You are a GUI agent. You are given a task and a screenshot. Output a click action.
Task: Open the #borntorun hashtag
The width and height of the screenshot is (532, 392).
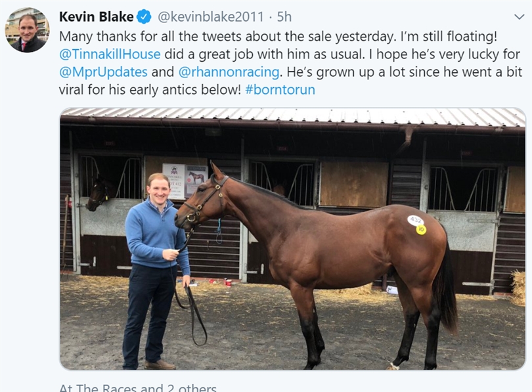pyautogui.click(x=280, y=89)
